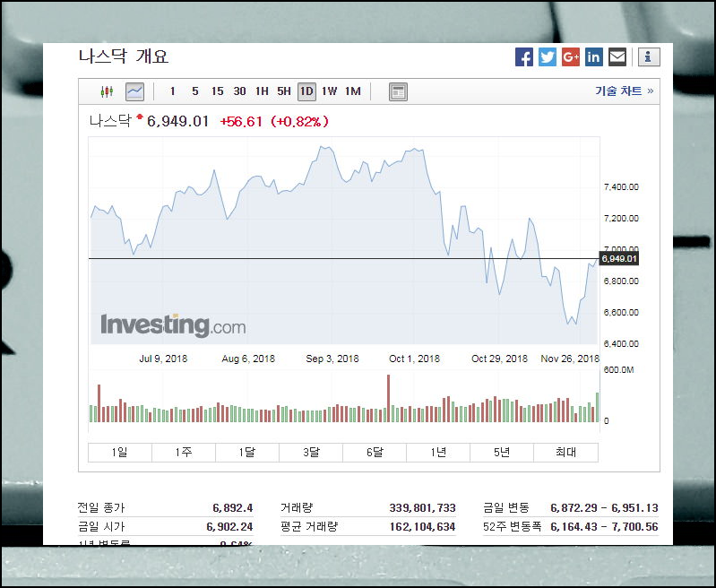Click the 6,949.01 price marker on the axis

618,258
